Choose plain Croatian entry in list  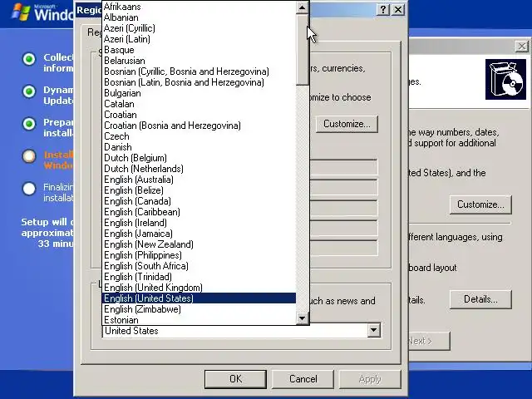pos(199,115)
